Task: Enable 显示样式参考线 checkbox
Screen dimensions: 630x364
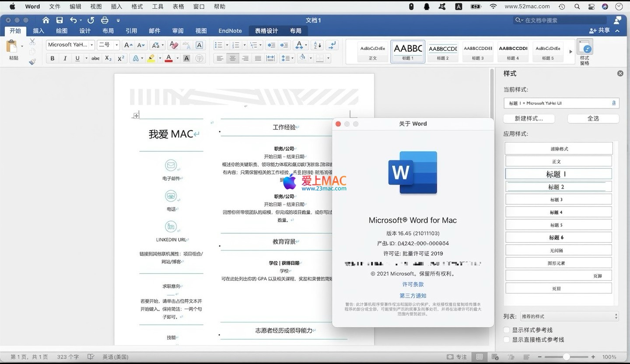Action: (x=507, y=330)
